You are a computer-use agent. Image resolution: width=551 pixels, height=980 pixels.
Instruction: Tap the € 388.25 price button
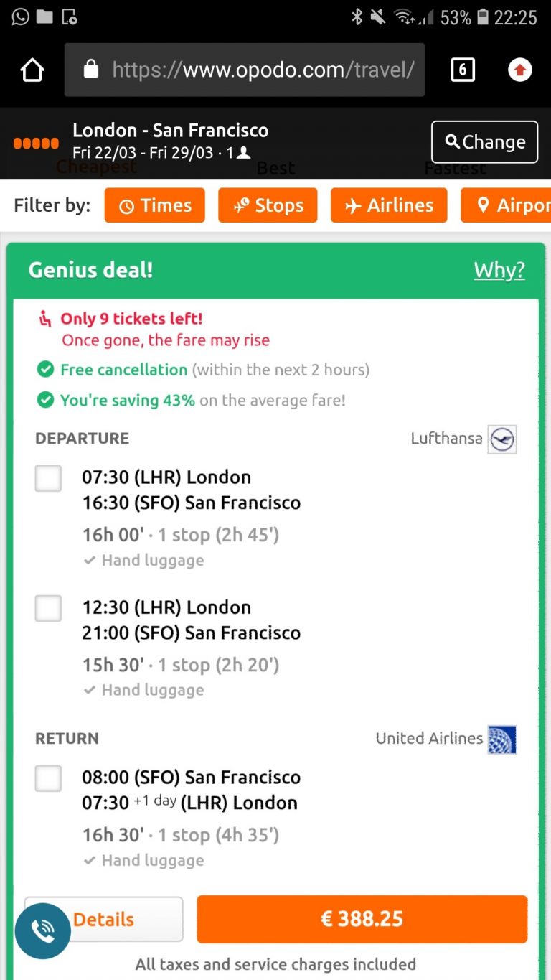(362, 919)
